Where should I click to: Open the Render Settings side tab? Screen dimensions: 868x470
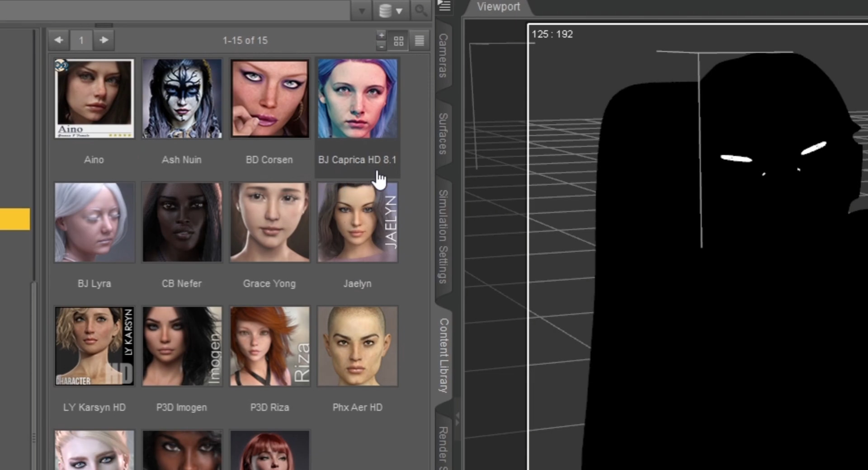pos(443,445)
